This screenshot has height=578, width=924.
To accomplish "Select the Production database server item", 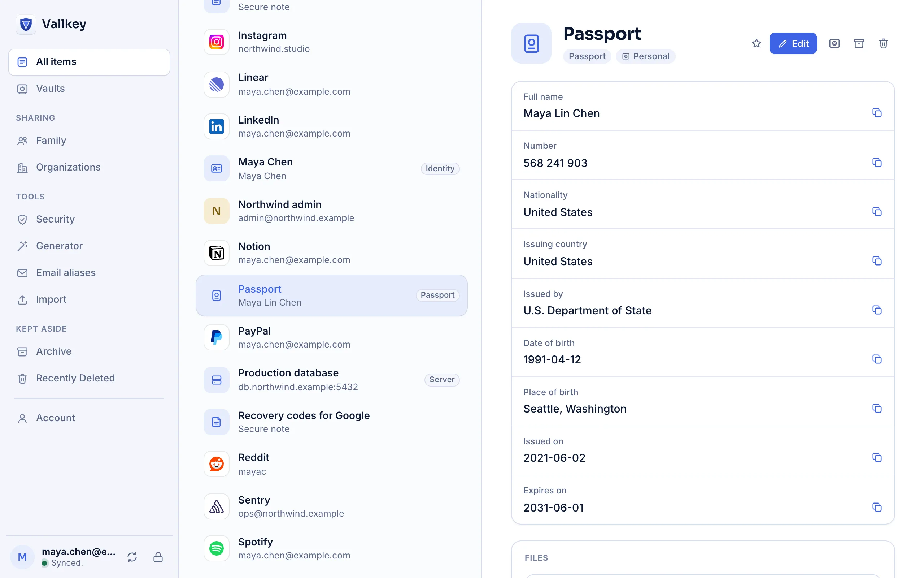I will [x=331, y=380].
